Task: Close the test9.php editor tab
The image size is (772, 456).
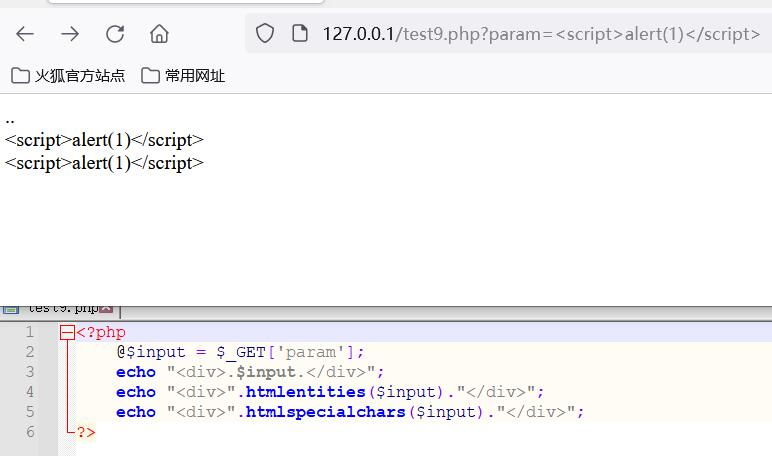Action: point(106,309)
